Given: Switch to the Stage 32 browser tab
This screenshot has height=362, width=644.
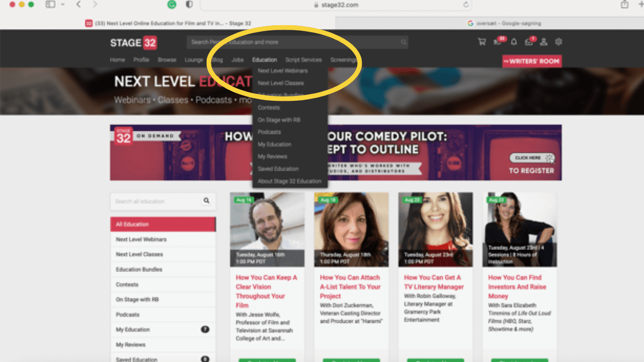Looking at the screenshot, I should pos(167,23).
